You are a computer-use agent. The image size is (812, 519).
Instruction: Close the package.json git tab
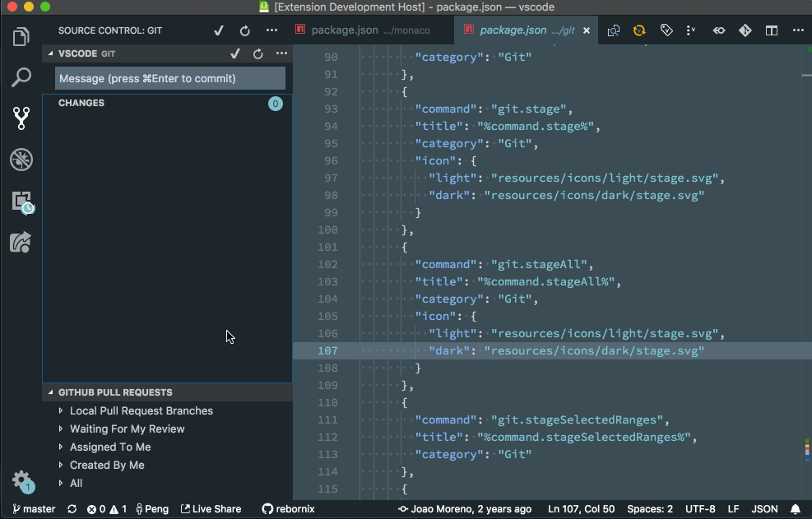[587, 30]
